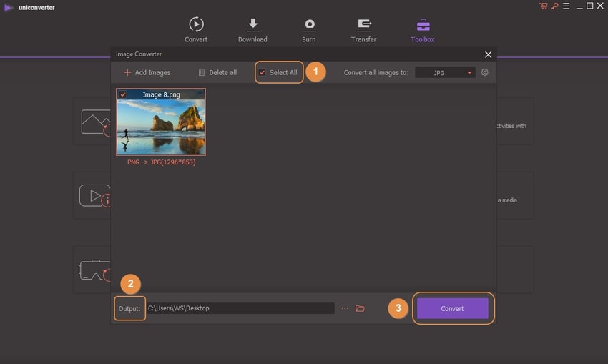Click the Add Images button
This screenshot has width=608, height=364.
pos(147,72)
